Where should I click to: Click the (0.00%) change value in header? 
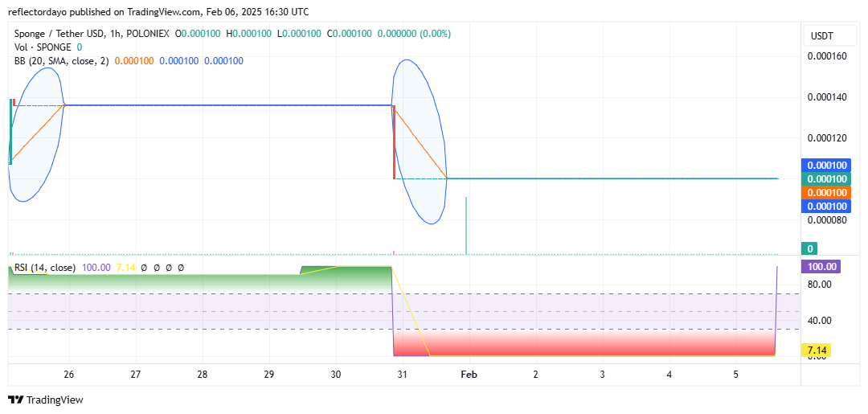coord(435,34)
